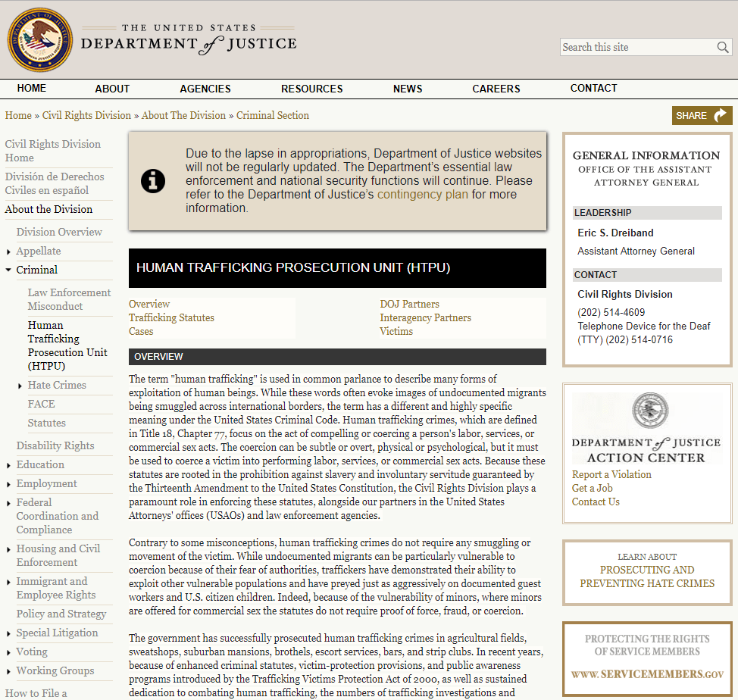Viewport: 738px width, 700px height.
Task: Expand the Working Groups arrow
Action: [8, 672]
